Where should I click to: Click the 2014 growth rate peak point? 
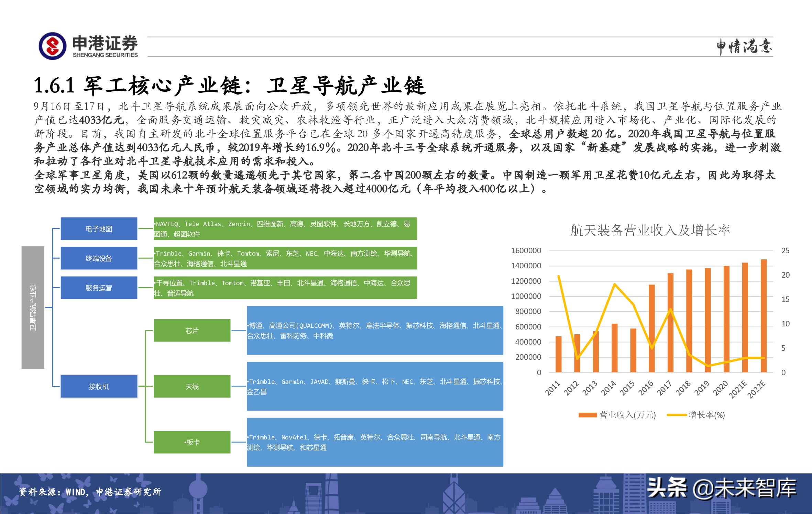615,284
